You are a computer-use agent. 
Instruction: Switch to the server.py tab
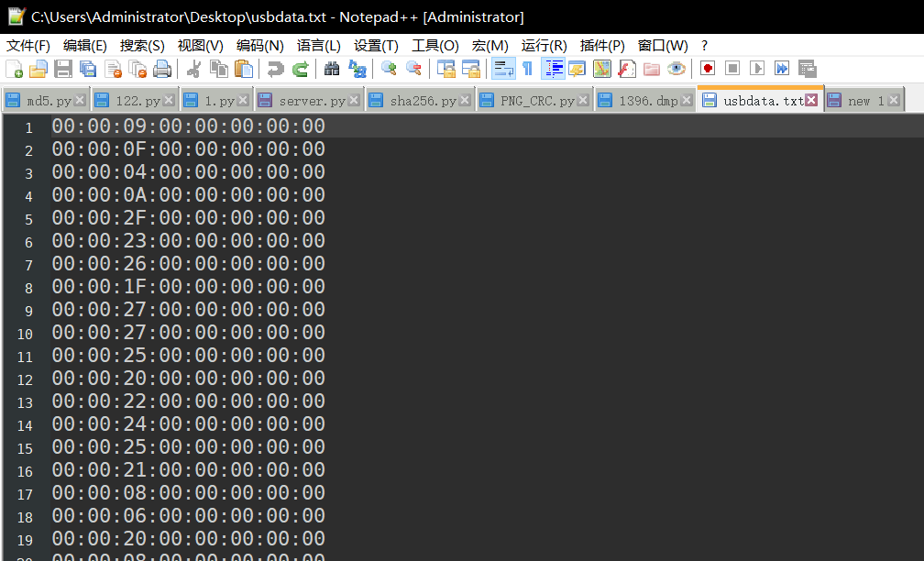312,101
